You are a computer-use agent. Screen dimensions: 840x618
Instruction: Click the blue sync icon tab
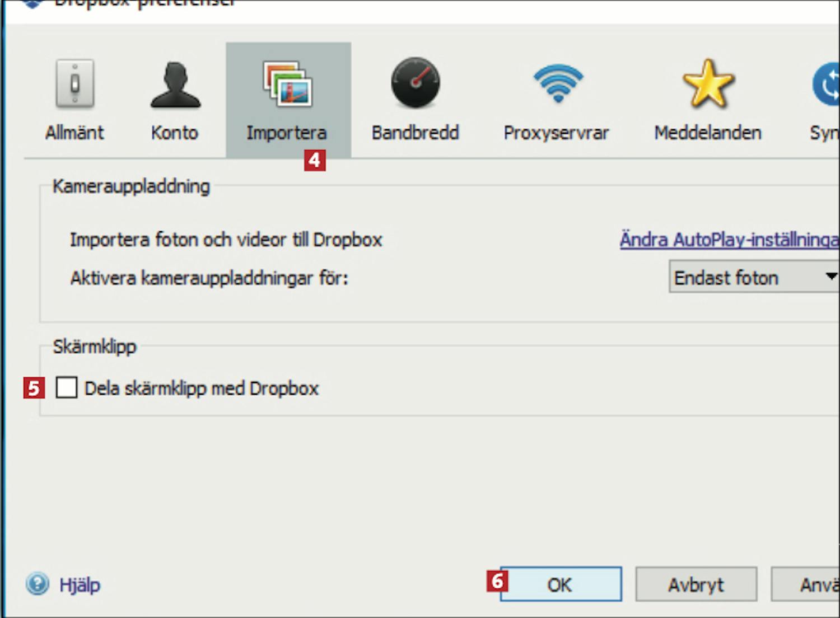tap(826, 84)
